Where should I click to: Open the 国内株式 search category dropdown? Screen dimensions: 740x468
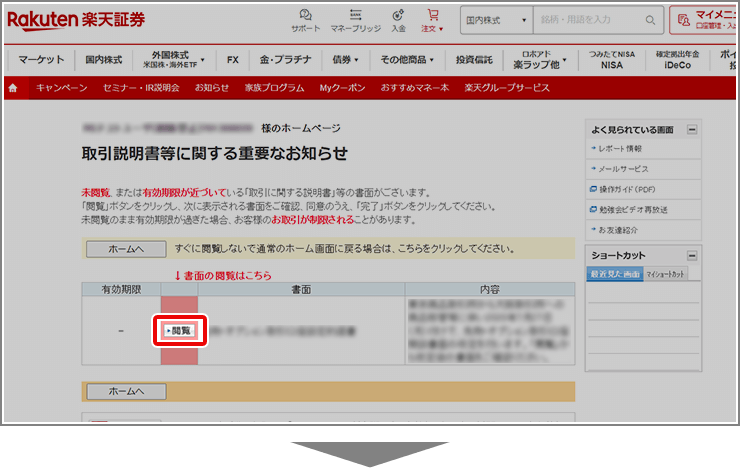(496, 20)
